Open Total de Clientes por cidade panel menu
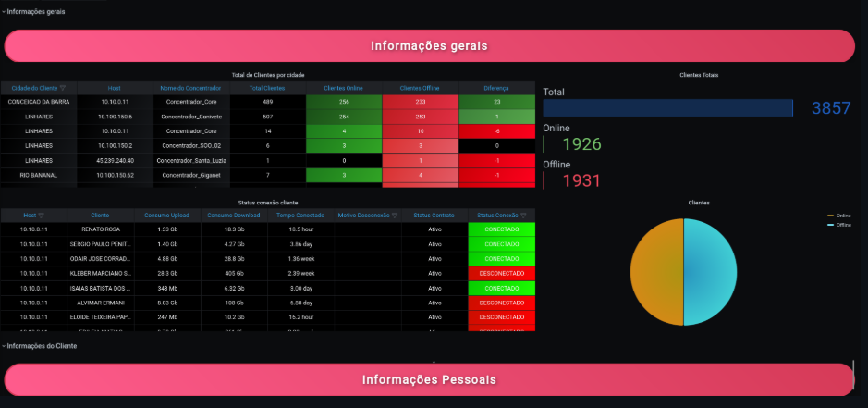Screen dimensions: 868x408 click(x=268, y=74)
